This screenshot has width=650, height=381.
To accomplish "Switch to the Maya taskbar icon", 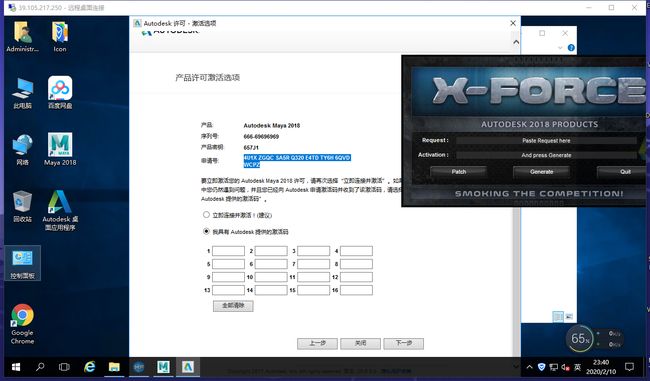I will 163,367.
